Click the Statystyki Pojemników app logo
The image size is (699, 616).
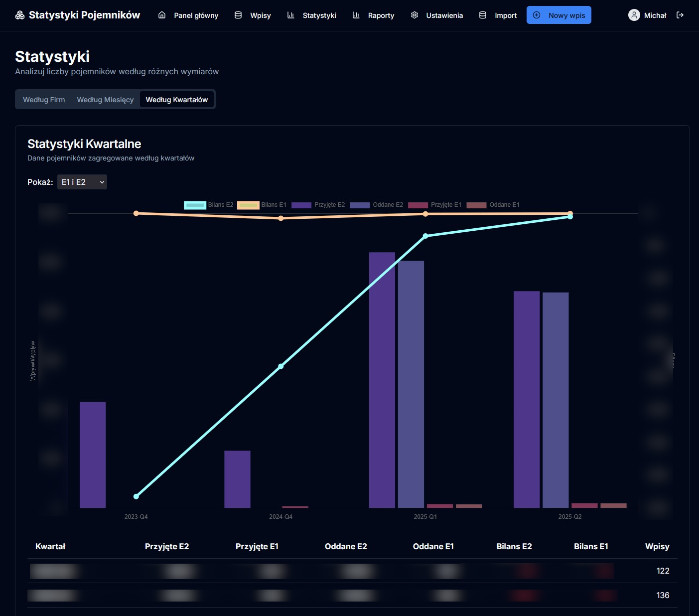(x=77, y=15)
